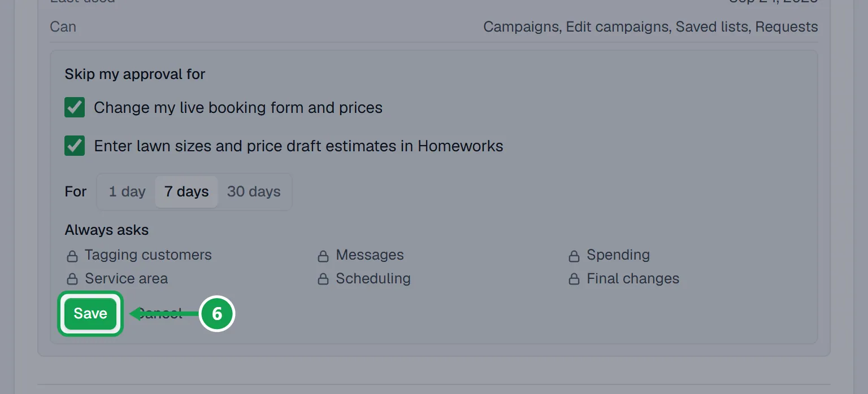Click the 'Change my live booking form and prices' label
The image size is (868, 394).
[238, 108]
